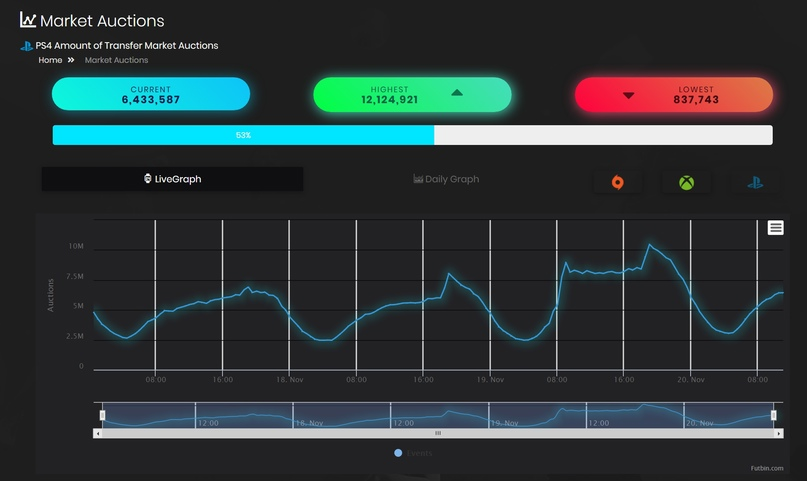Click the 7.5M y-axis label
807x481 pixels.
coord(75,276)
